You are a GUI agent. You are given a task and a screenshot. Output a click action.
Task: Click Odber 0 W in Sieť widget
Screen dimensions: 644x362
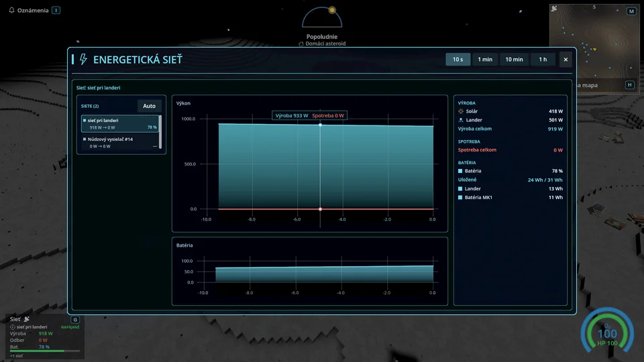[x=29, y=341]
